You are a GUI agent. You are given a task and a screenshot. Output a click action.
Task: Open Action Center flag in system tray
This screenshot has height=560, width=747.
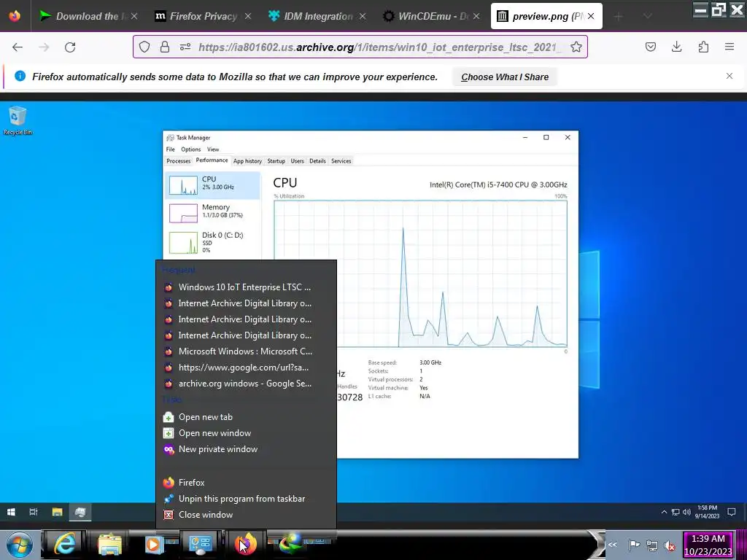pyautogui.click(x=634, y=545)
